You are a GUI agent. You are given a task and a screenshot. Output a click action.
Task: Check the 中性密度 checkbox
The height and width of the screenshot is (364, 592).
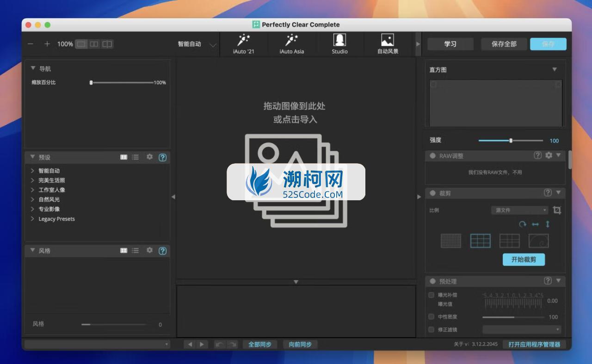coord(432,317)
